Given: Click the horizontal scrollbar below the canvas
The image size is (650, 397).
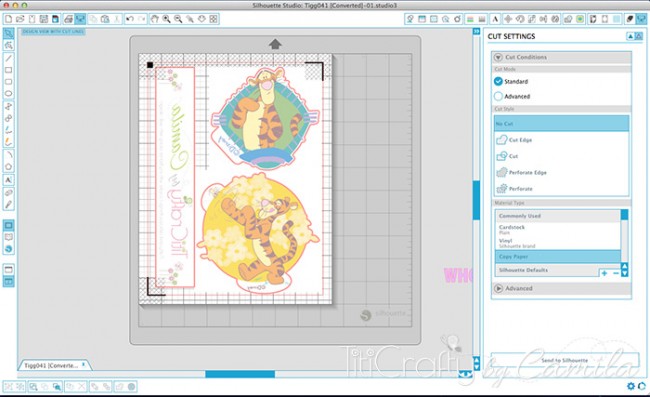Looking at the screenshot, I should (x=240, y=374).
